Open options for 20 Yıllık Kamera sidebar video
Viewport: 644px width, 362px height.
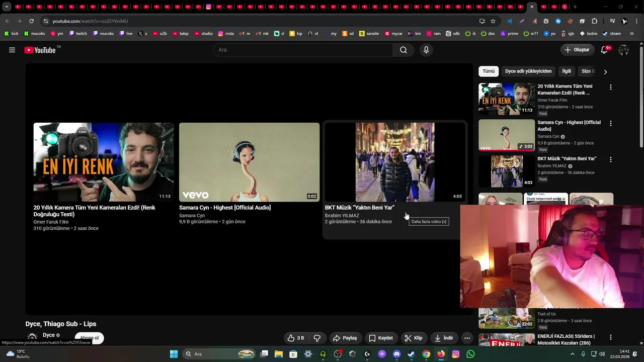click(611, 87)
